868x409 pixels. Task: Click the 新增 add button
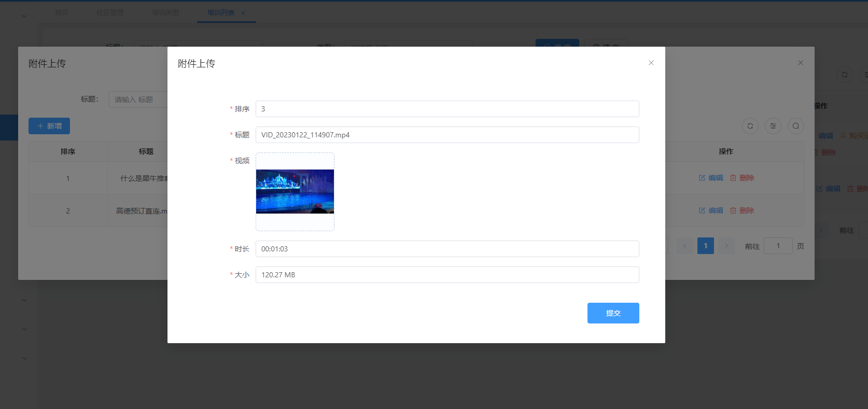pyautogui.click(x=49, y=126)
